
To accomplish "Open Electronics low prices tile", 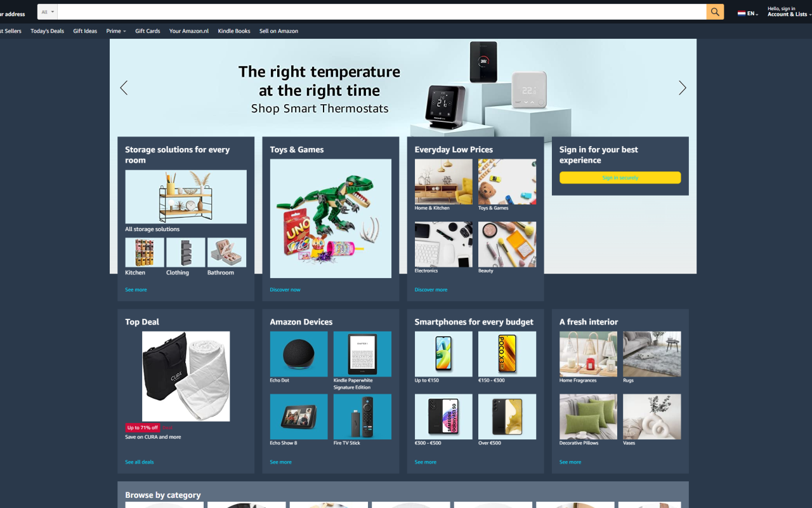I will (x=443, y=244).
